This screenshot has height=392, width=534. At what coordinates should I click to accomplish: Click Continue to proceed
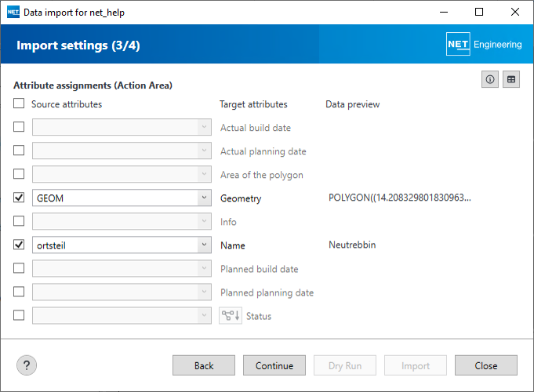pos(274,365)
